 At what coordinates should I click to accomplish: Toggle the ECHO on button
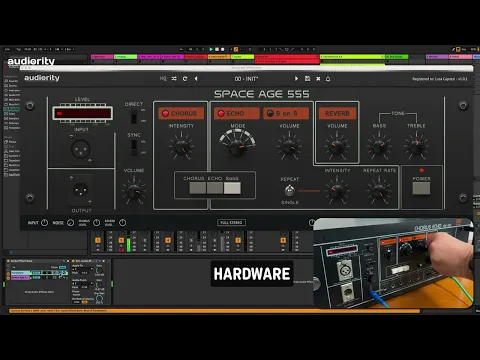(x=237, y=113)
